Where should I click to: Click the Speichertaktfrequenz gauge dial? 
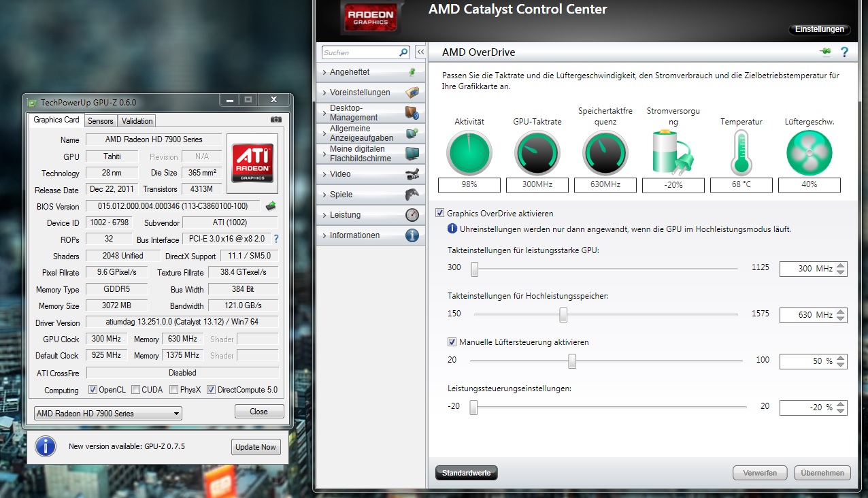pos(605,153)
